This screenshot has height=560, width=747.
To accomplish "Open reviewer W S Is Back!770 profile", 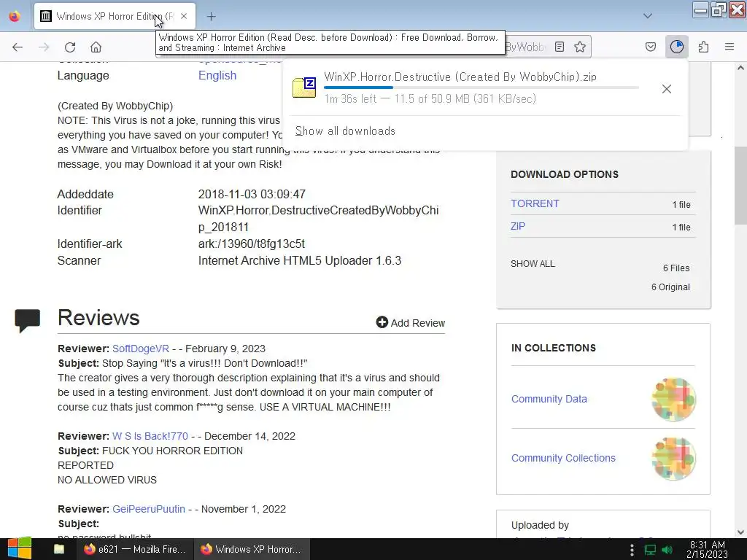I will pos(150,436).
